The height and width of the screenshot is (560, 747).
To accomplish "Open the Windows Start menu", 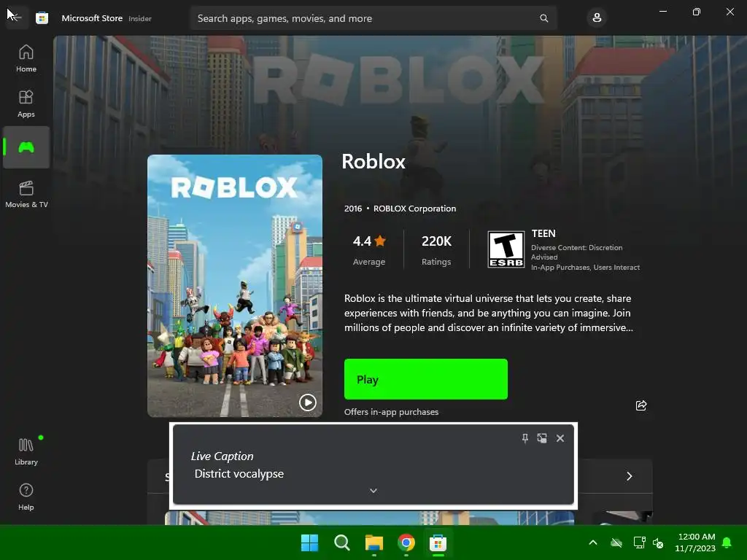I will [x=309, y=542].
